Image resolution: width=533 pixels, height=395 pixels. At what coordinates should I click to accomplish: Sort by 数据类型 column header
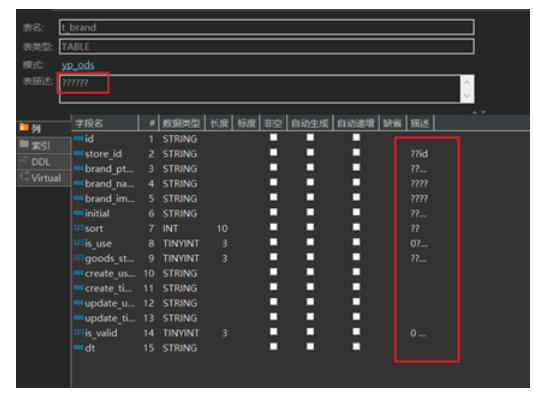click(x=181, y=123)
